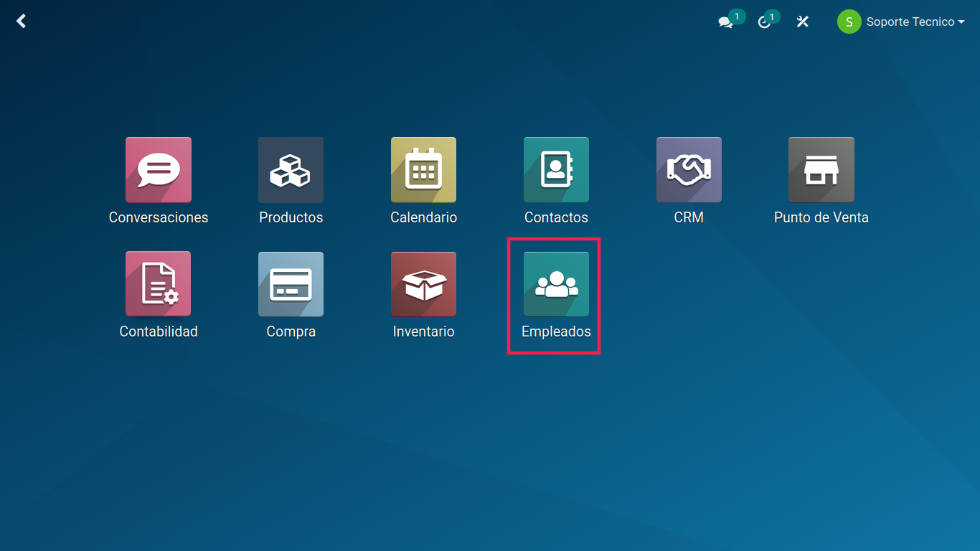Image resolution: width=980 pixels, height=551 pixels.
Task: Launch the Compra credit card icon
Action: pyautogui.click(x=291, y=284)
